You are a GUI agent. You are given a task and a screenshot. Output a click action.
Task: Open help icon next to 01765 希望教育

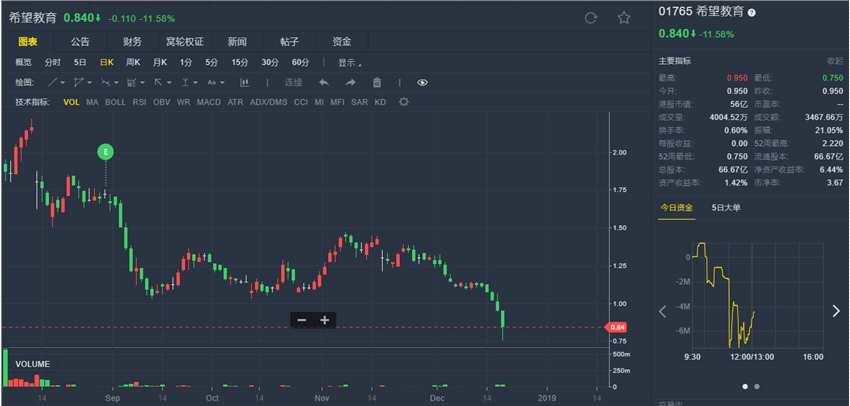click(x=751, y=12)
